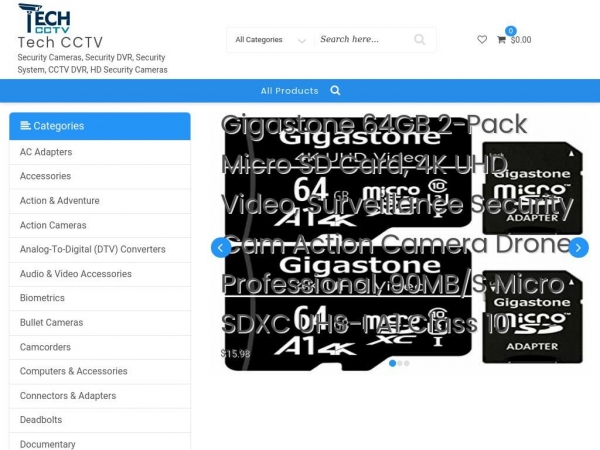The image size is (600, 450).
Task: Open Computers & Accessories category
Action: click(100, 371)
